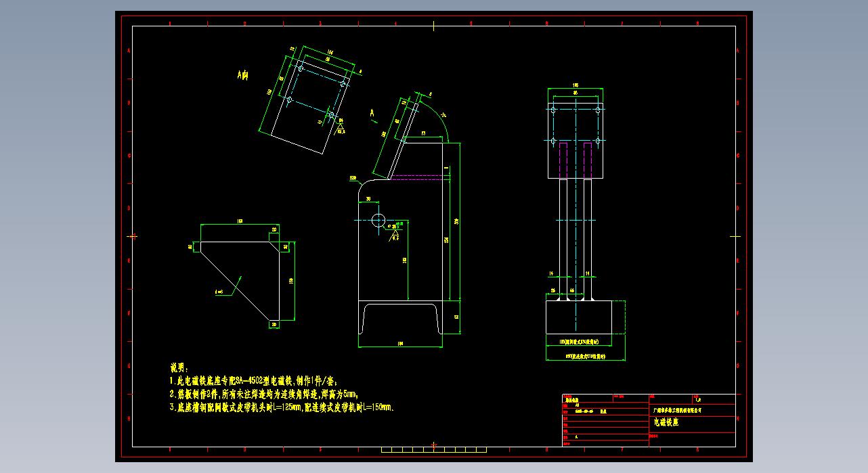
Task: Click the roughness symbol on A向 view
Action: (340, 126)
